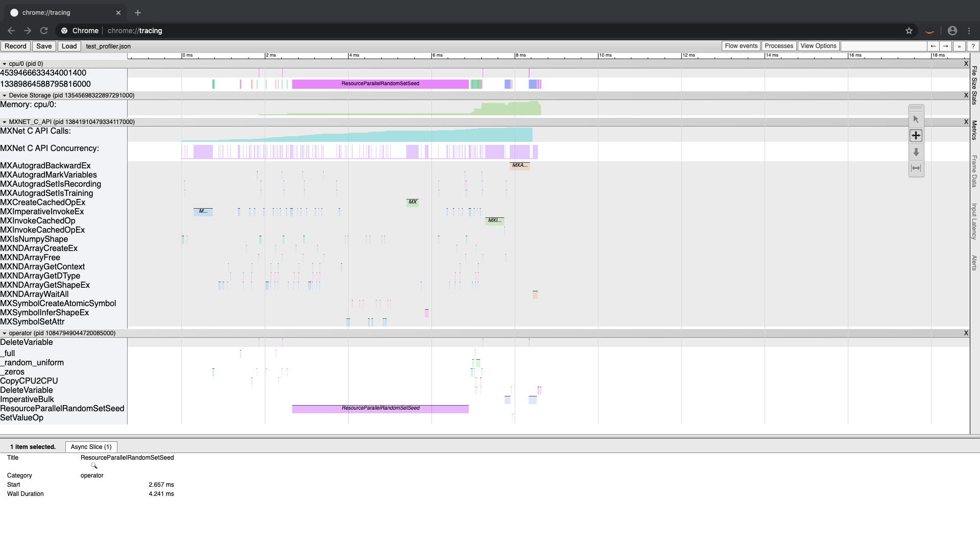
Task: Close the cpu/0 process track
Action: coord(966,64)
